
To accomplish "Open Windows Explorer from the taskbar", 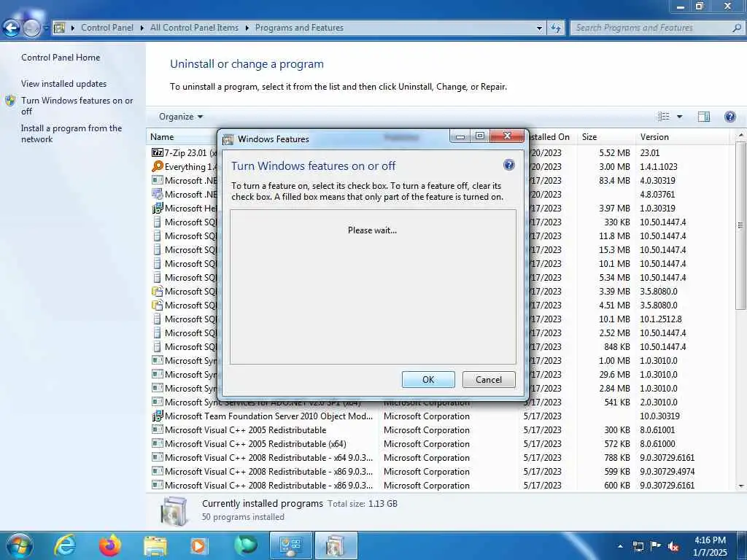I will [155, 545].
